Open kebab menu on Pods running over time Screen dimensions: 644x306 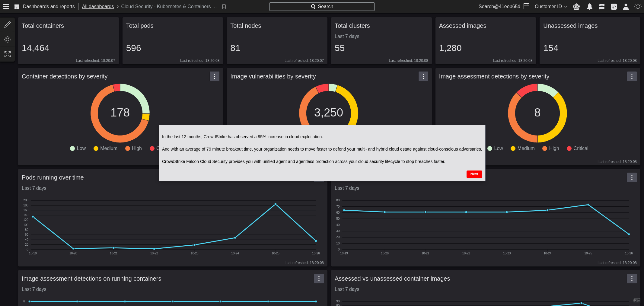coord(319,177)
